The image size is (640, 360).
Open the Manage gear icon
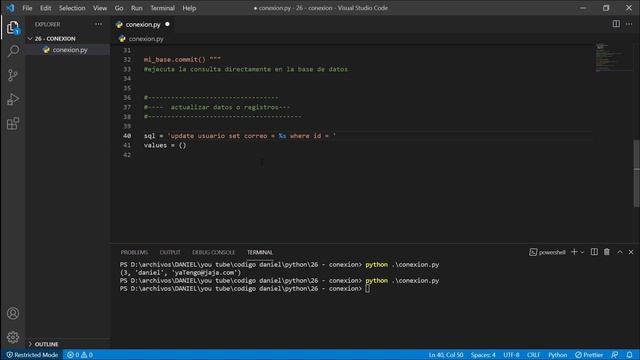13,337
